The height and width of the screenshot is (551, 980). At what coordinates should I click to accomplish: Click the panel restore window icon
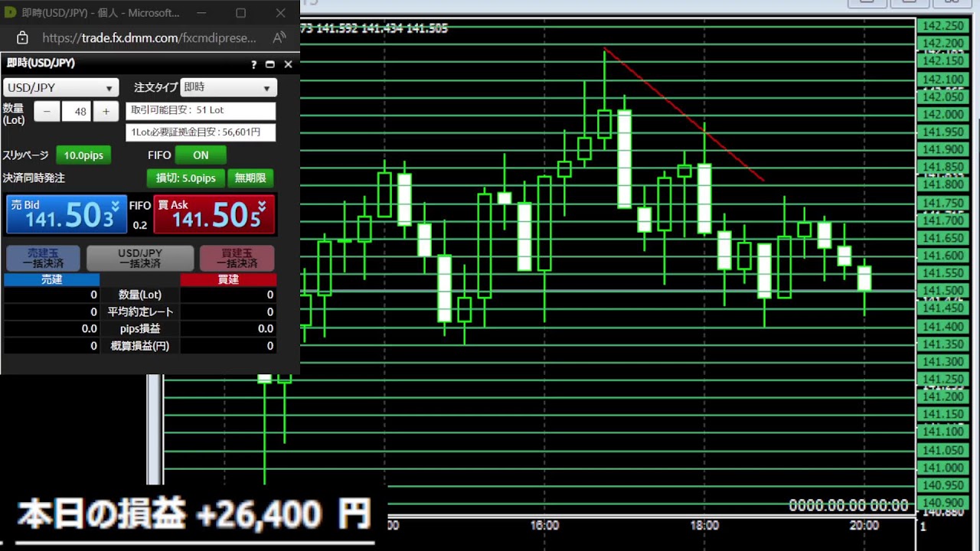coord(269,65)
